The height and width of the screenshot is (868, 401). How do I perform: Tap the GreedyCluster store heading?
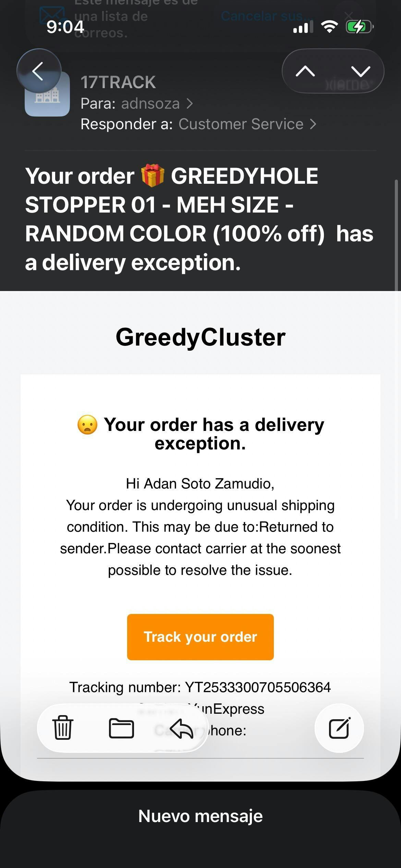[x=200, y=337]
